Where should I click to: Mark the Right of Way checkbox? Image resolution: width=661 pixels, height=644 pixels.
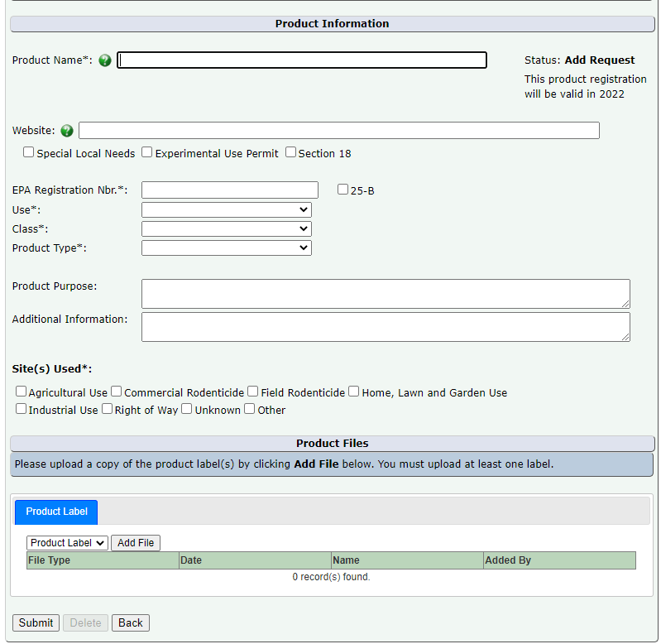coord(108,409)
